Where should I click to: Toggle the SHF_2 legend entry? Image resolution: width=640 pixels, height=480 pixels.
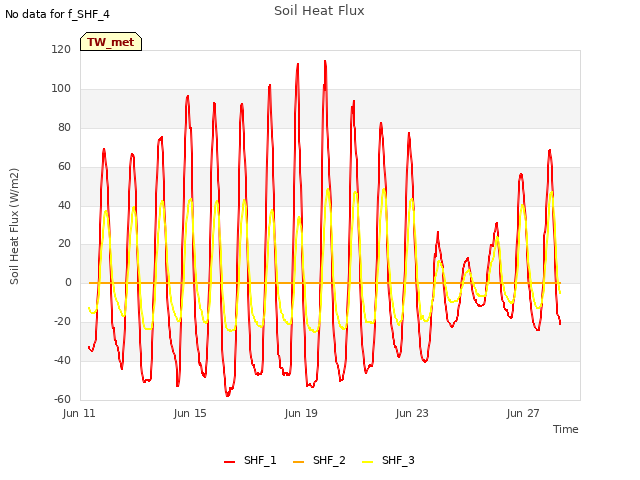319,460
